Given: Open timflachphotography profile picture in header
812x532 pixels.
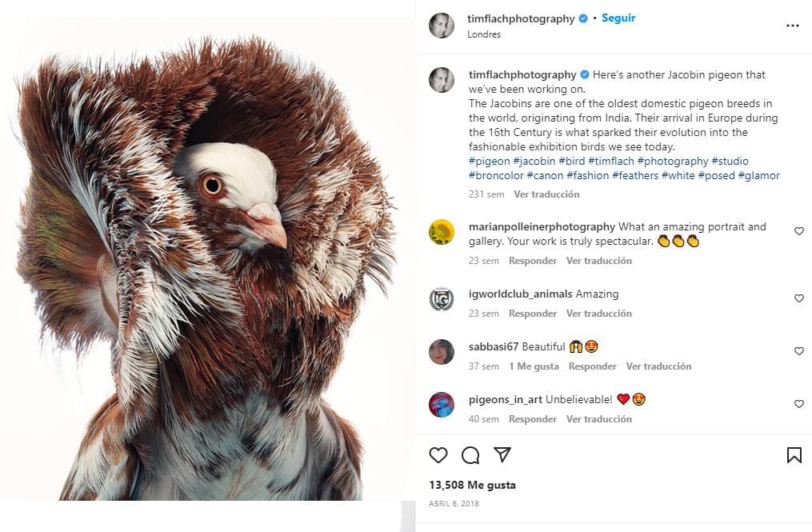Looking at the screenshot, I should [x=441, y=26].
